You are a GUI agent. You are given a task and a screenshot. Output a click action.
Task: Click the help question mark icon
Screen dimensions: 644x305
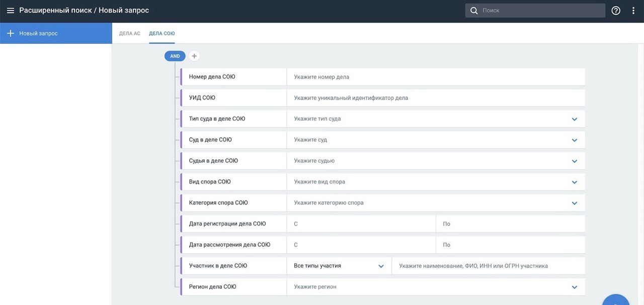[x=616, y=11]
